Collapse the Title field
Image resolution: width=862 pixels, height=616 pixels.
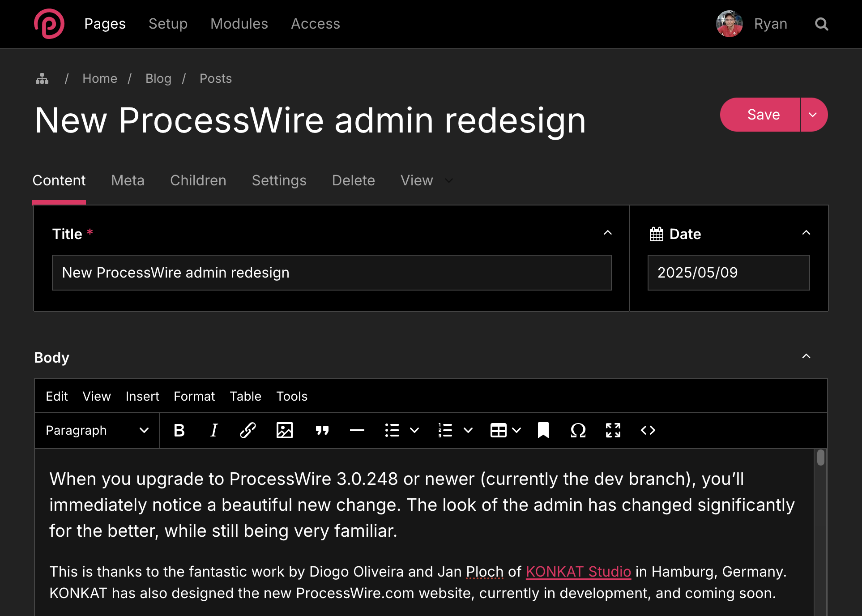click(x=607, y=233)
